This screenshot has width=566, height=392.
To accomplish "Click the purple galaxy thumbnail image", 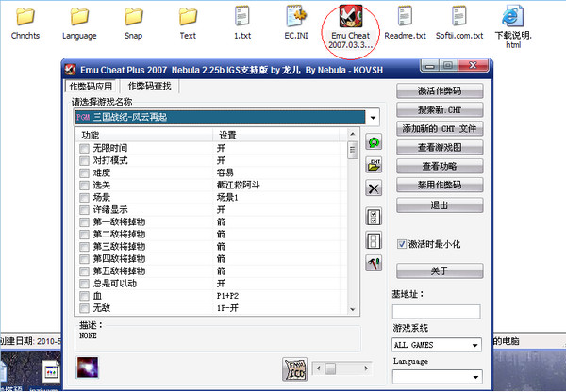I will 88,367.
